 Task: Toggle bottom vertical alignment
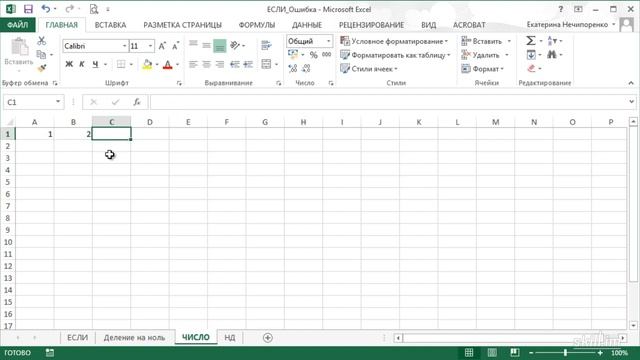point(220,46)
